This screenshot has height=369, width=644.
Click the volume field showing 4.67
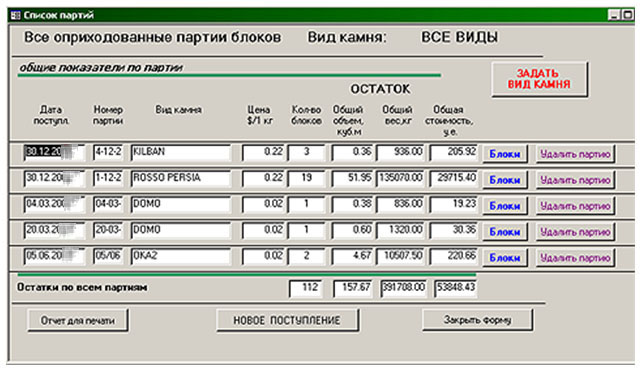352,256
